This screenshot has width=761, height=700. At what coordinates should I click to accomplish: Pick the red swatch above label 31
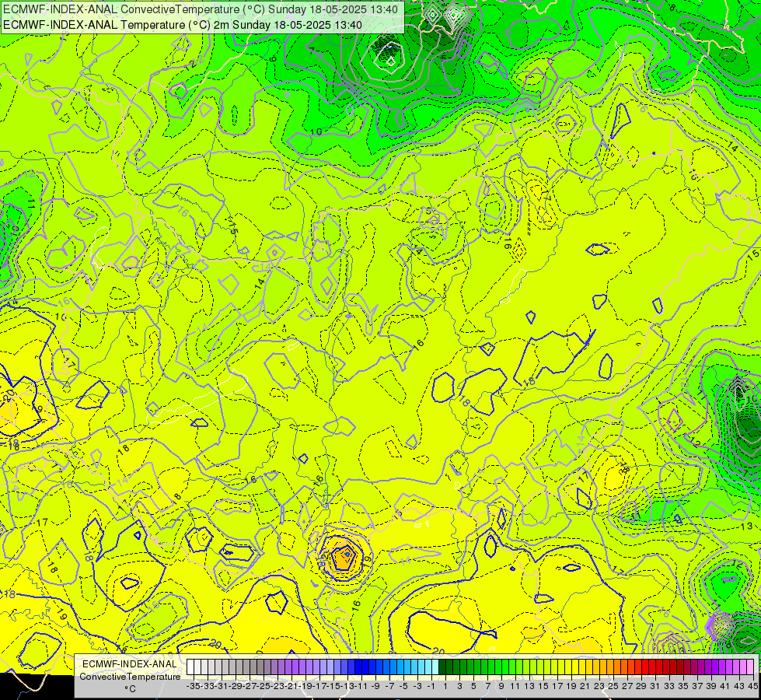(652, 667)
